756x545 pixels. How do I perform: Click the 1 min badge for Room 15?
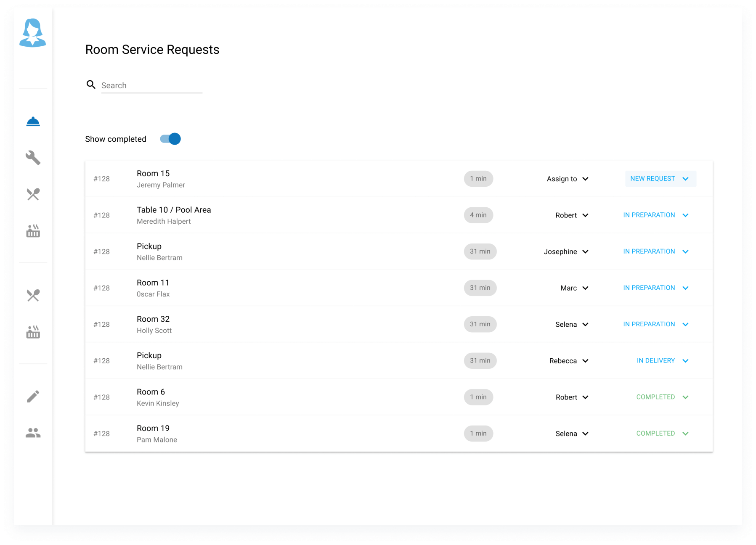point(478,179)
